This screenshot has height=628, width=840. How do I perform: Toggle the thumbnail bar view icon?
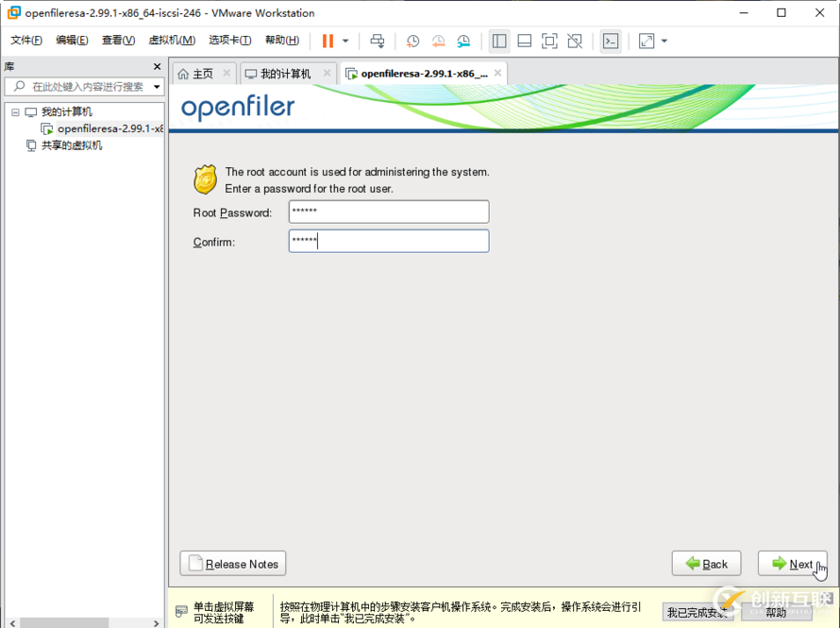[x=525, y=41]
